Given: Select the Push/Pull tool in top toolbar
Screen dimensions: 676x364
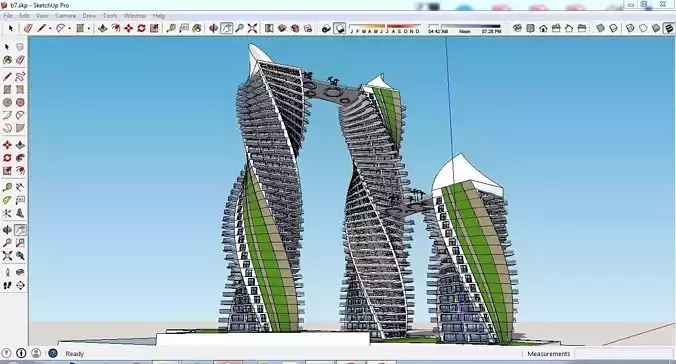Looking at the screenshot, I should 103,28.
